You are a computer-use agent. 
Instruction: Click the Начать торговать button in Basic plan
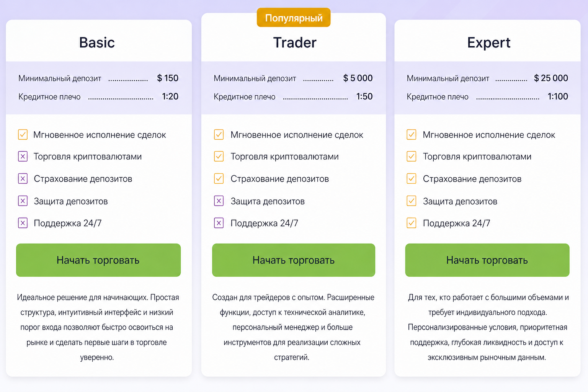pos(98,260)
